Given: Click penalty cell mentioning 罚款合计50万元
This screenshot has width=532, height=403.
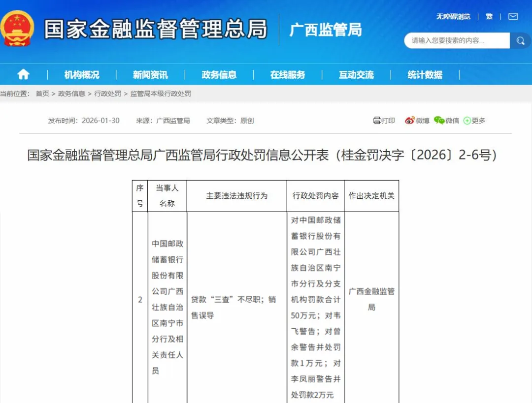Looking at the screenshot, I should pyautogui.click(x=316, y=307).
